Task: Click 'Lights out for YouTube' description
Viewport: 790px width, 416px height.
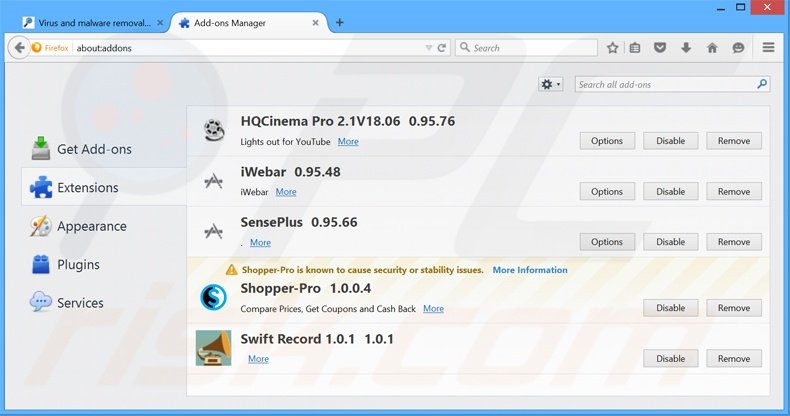Action: click(285, 142)
